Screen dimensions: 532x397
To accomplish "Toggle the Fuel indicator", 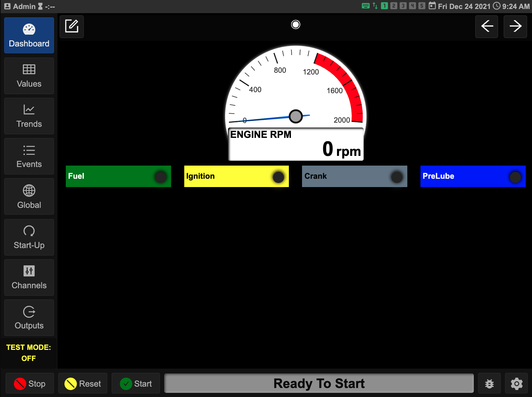I will point(118,176).
